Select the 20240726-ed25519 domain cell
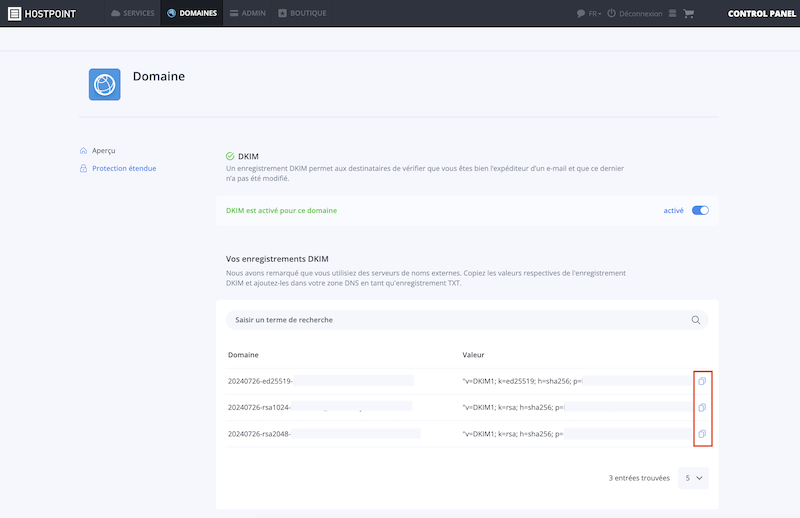The width and height of the screenshot is (800, 518). click(x=320, y=381)
